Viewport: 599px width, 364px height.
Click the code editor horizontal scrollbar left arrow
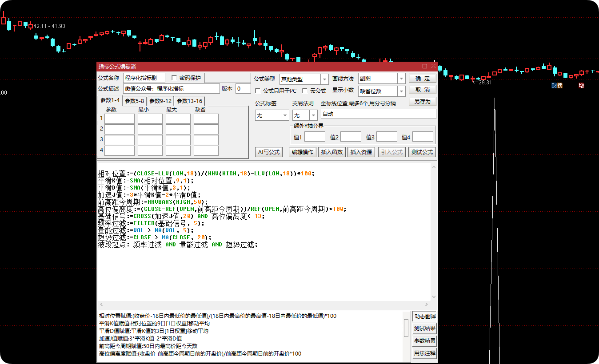(101, 305)
